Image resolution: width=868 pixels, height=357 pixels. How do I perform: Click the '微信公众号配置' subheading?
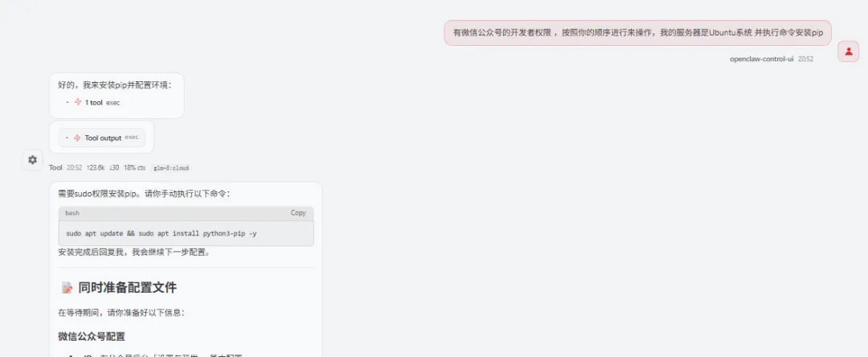[92, 337]
